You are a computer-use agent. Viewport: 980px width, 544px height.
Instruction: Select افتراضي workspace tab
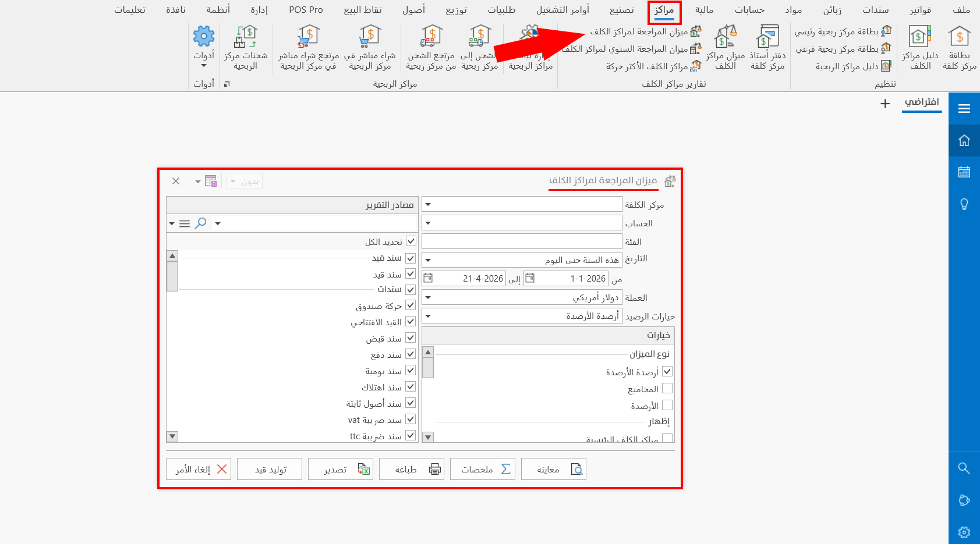click(x=922, y=102)
